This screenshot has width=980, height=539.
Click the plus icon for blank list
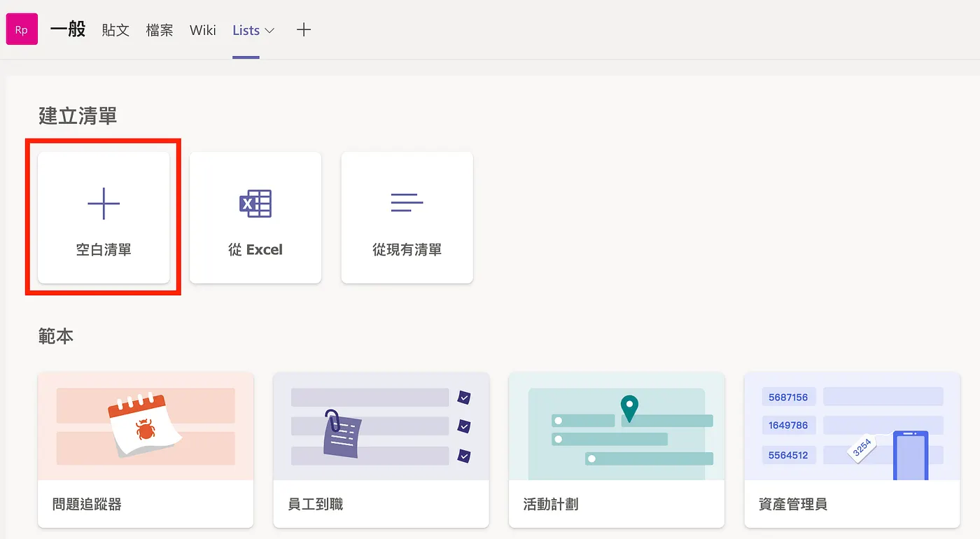tap(104, 204)
